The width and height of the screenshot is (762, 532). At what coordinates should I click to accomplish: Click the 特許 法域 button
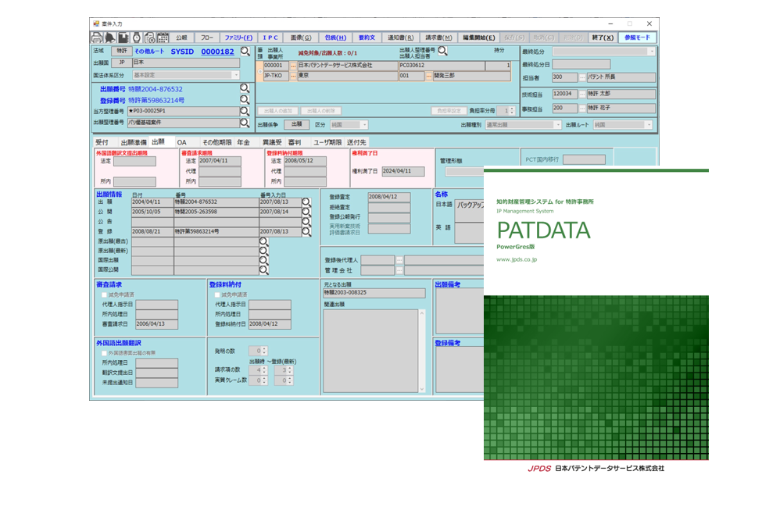point(121,51)
